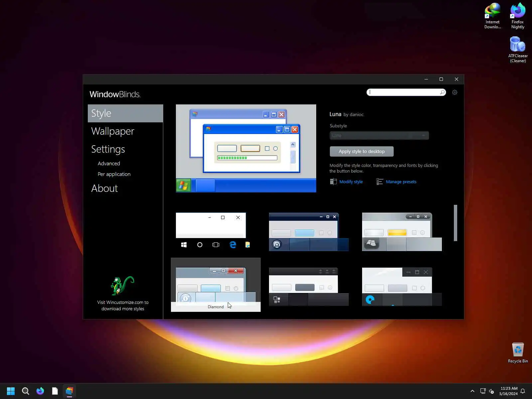Click the styles list scrollbar

456,223
